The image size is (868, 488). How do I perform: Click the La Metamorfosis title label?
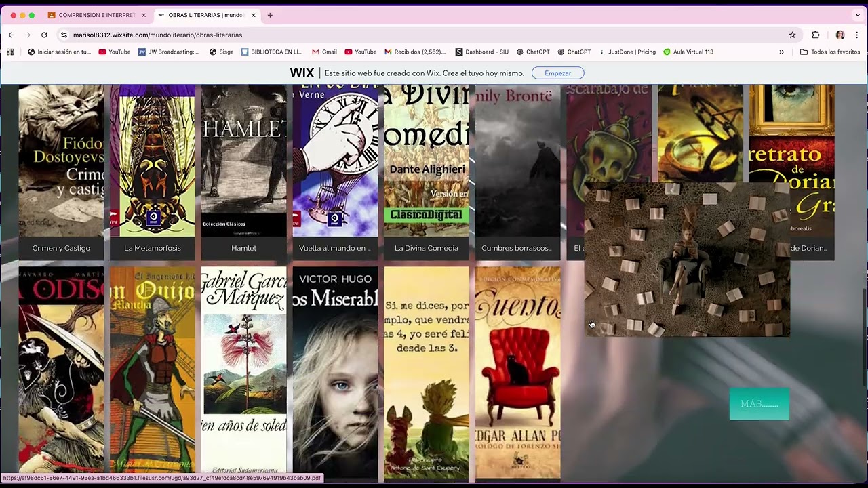pyautogui.click(x=153, y=248)
